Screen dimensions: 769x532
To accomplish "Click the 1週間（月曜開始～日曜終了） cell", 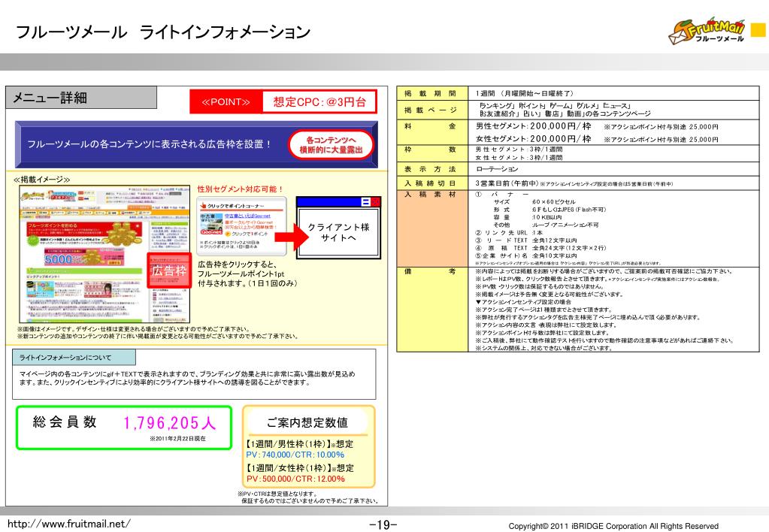I will coord(524,93).
